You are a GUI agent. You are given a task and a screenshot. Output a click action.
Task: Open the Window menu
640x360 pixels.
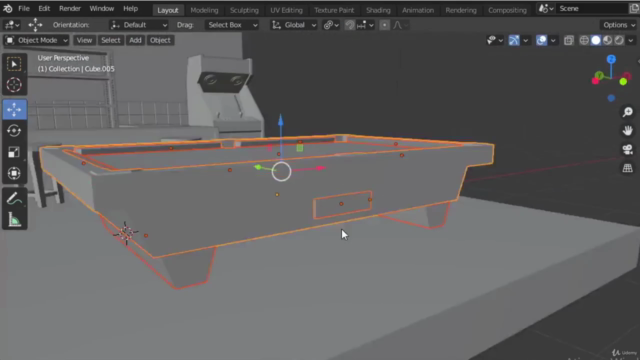point(102,9)
